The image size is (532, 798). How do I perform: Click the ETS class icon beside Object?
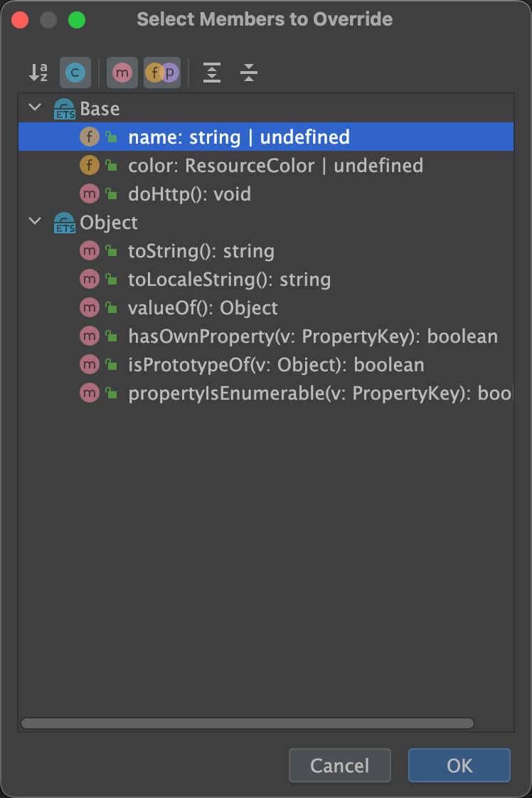point(65,223)
